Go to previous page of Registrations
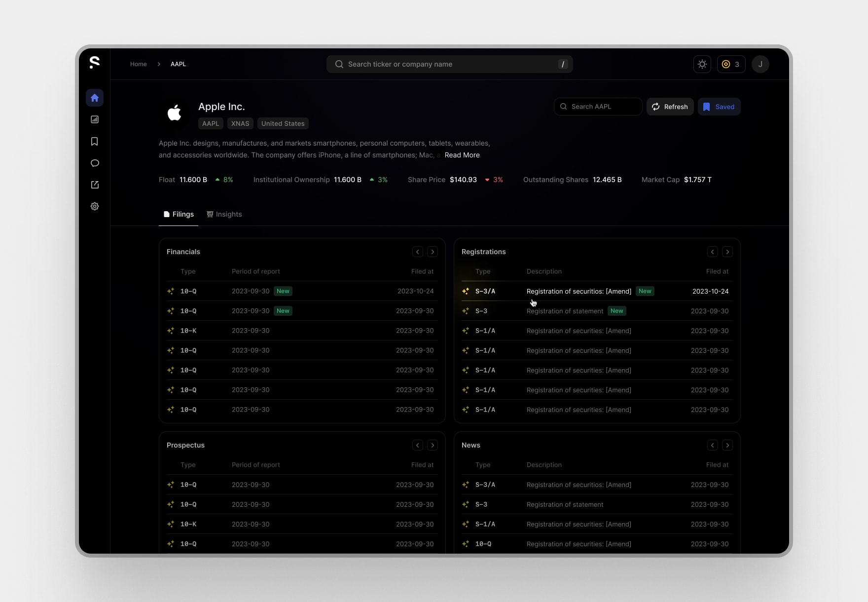The width and height of the screenshot is (868, 602). tap(713, 252)
